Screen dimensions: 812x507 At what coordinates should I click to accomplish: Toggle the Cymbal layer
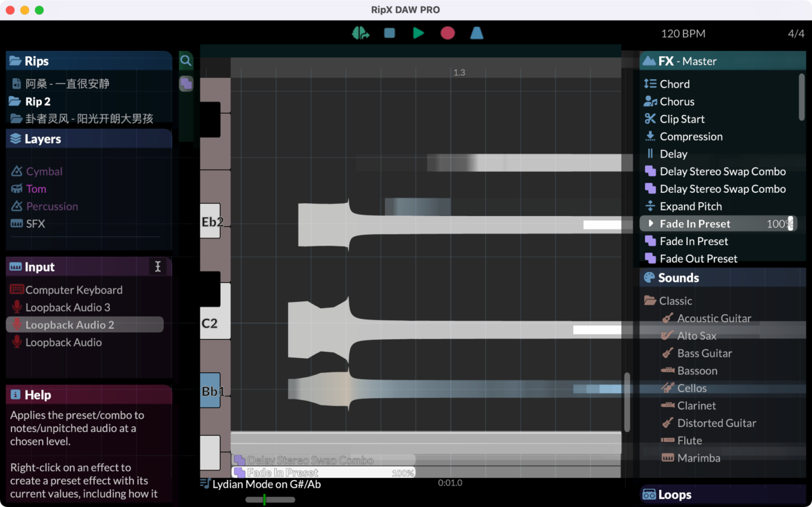point(37,171)
